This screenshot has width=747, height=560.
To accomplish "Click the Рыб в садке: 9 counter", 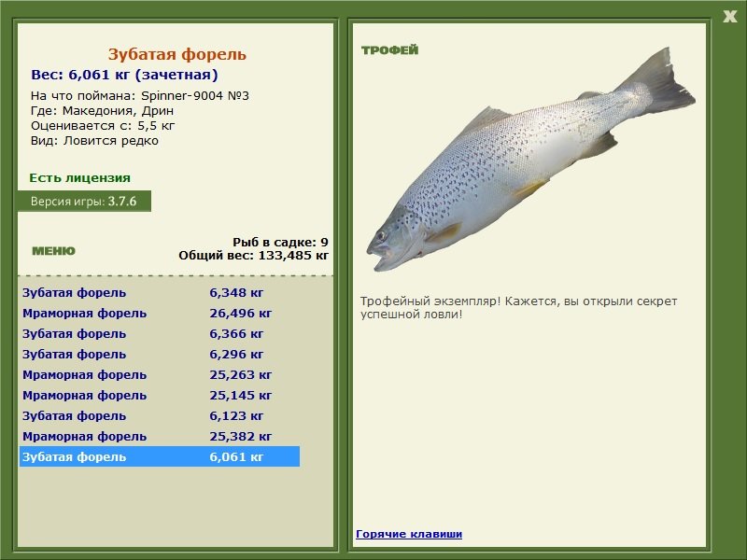I will click(x=280, y=242).
